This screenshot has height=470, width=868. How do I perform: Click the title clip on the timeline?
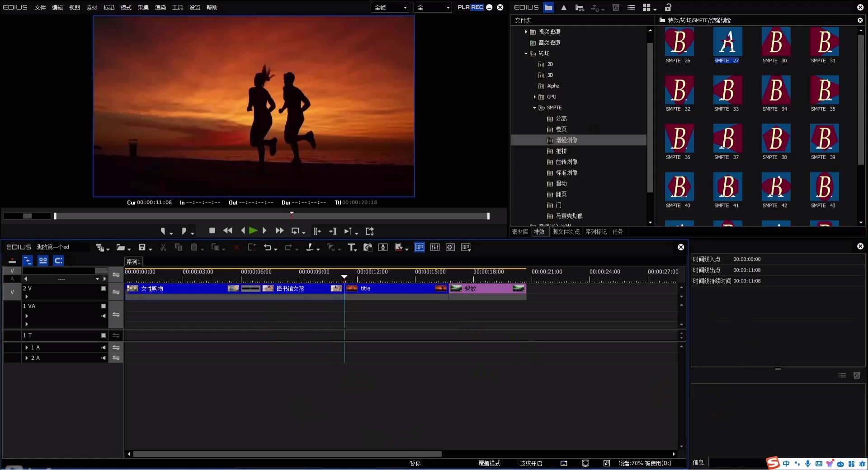tap(396, 288)
